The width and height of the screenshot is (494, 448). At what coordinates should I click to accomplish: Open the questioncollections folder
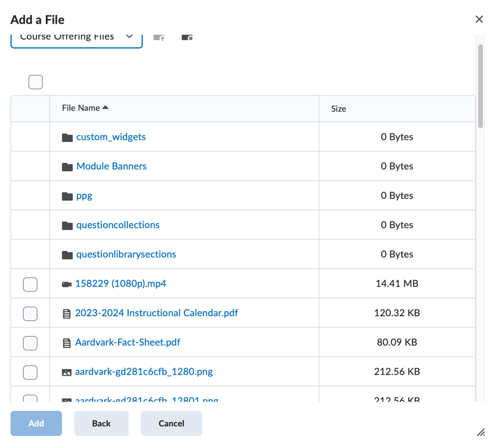click(x=118, y=225)
